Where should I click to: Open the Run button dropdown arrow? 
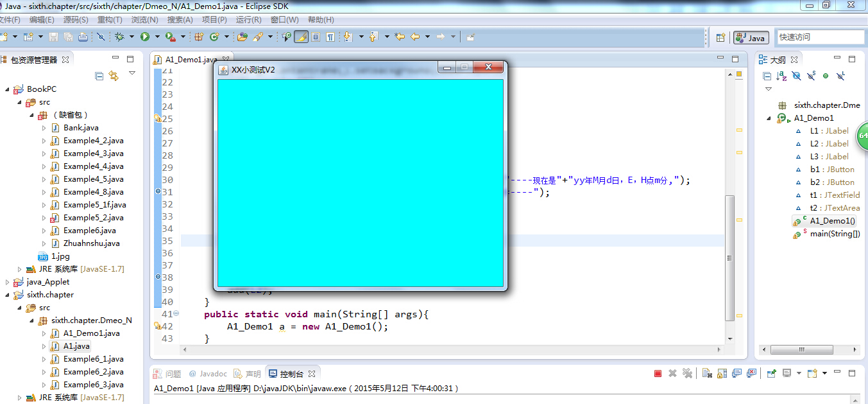tap(156, 37)
